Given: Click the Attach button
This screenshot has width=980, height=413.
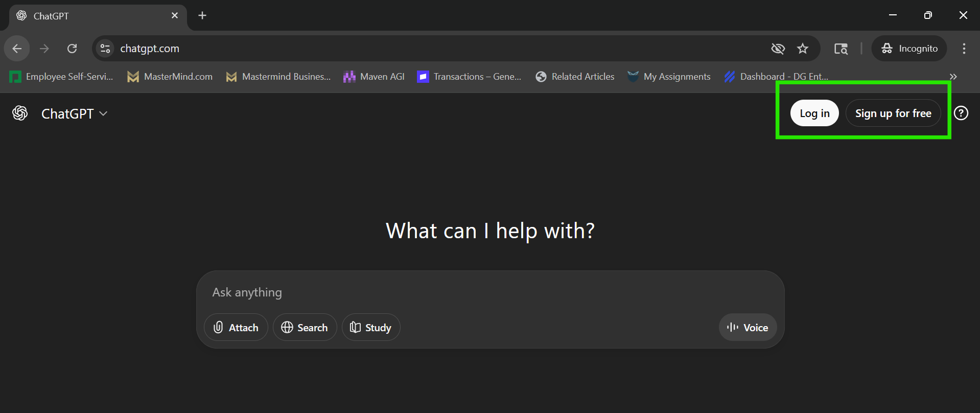Looking at the screenshot, I should (236, 327).
